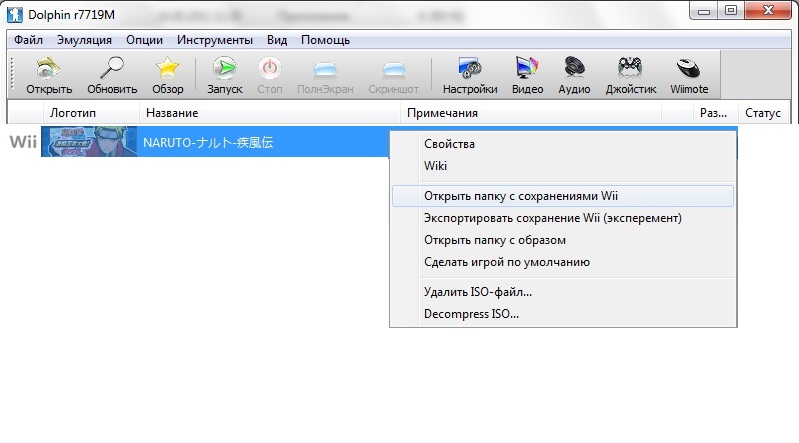The height and width of the screenshot is (443, 799).
Task: Click the Стоп power icon
Action: point(269,68)
